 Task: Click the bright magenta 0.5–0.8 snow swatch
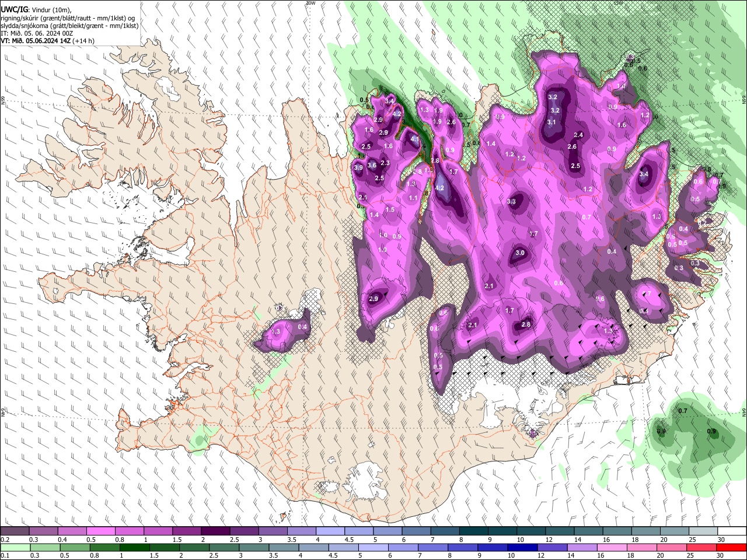click(100, 531)
